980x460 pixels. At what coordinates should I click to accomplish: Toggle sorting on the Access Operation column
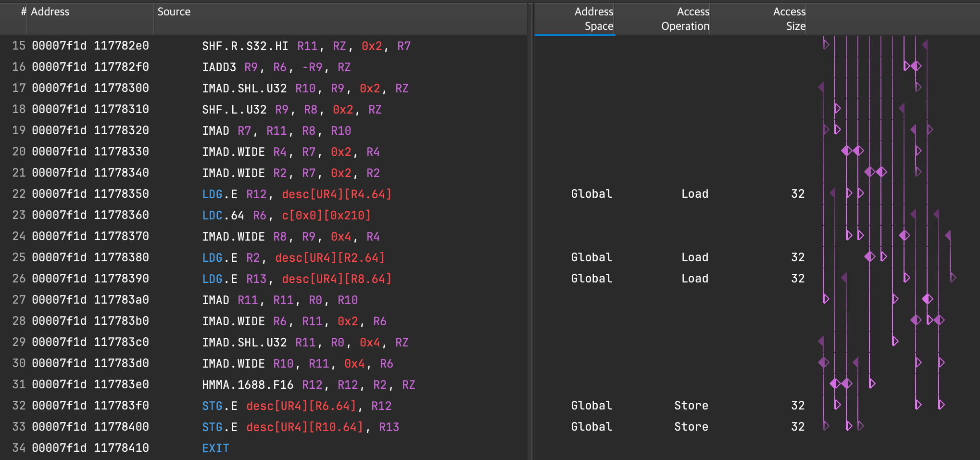point(685,19)
